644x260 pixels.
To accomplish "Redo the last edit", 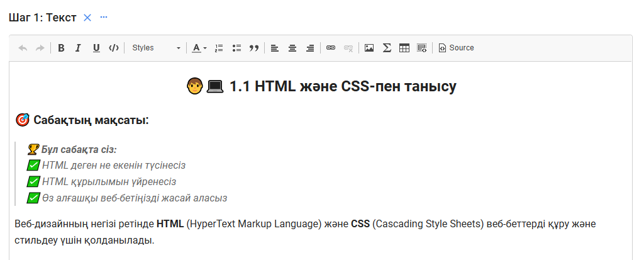I will [x=40, y=48].
